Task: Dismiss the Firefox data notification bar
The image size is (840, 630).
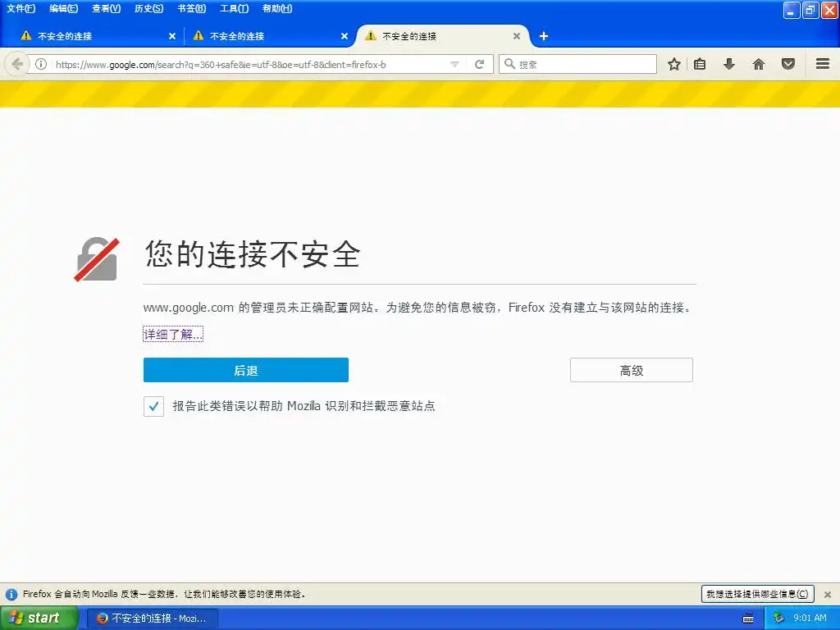Action: 828,594
